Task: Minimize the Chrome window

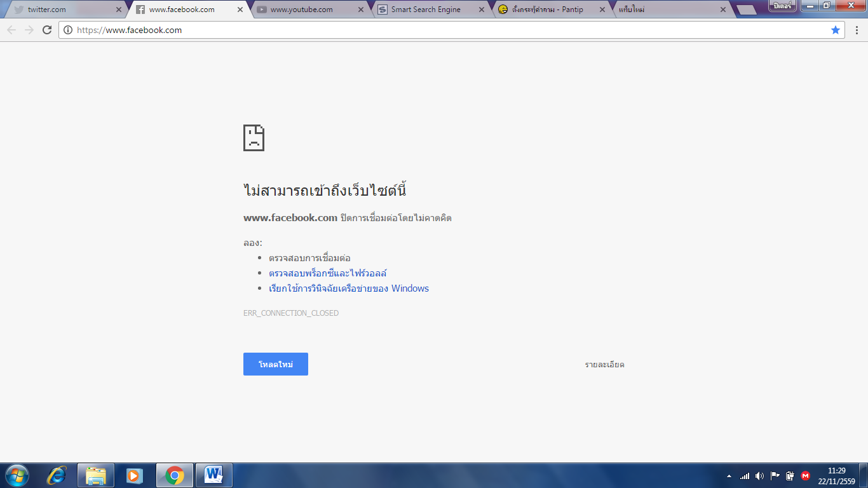Action: pyautogui.click(x=810, y=6)
